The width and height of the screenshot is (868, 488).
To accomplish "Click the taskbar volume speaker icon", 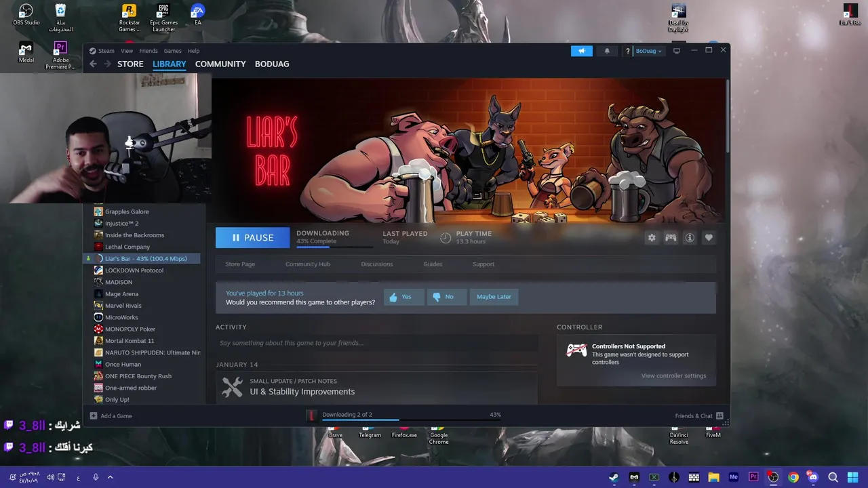I will click(50, 477).
